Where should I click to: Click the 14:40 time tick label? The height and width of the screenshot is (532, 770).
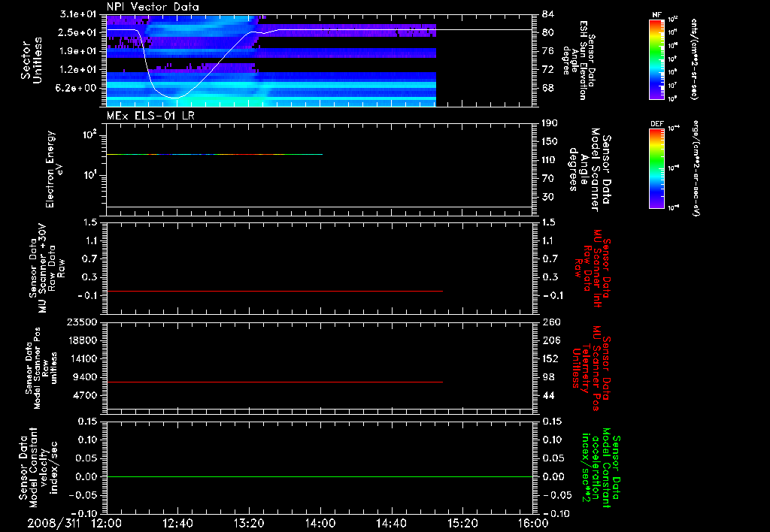tap(391, 523)
